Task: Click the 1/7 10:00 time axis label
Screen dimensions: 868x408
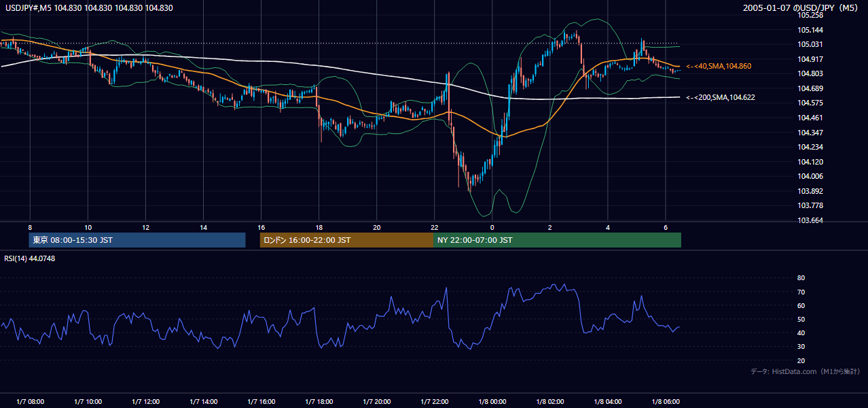Action: (x=88, y=401)
